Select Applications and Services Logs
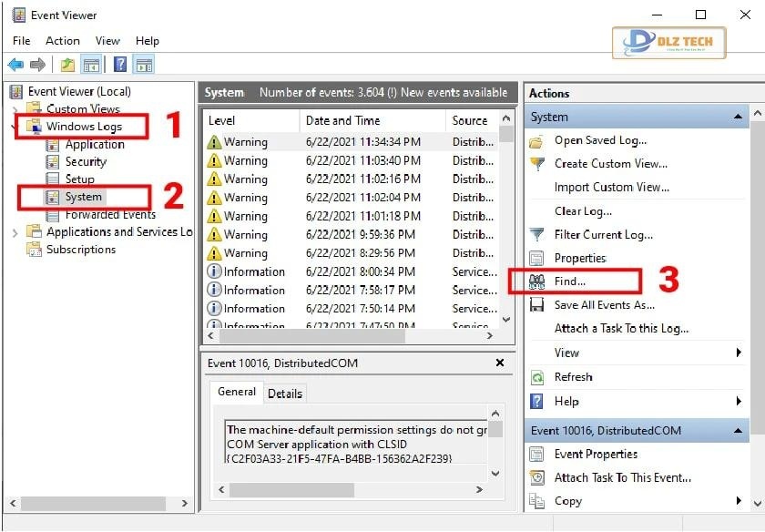This screenshot has height=532, width=765. click(x=119, y=231)
